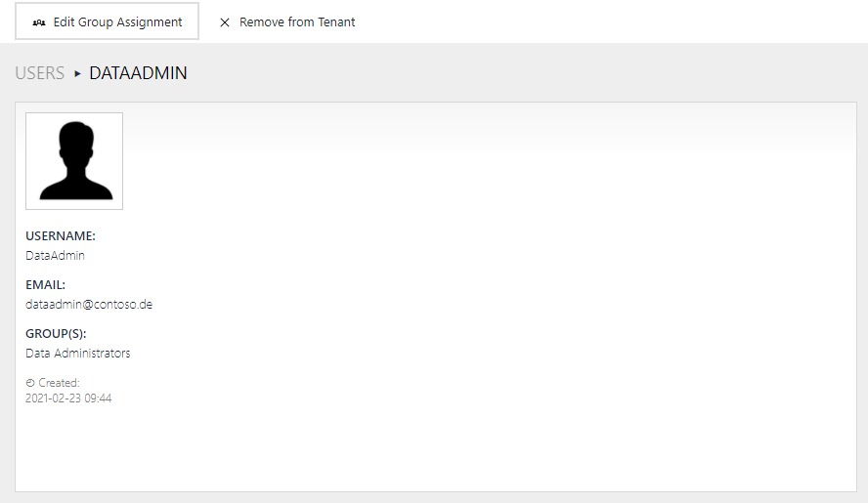
Task: Click the dataadmin@contoso.de email address
Action: [x=89, y=305]
